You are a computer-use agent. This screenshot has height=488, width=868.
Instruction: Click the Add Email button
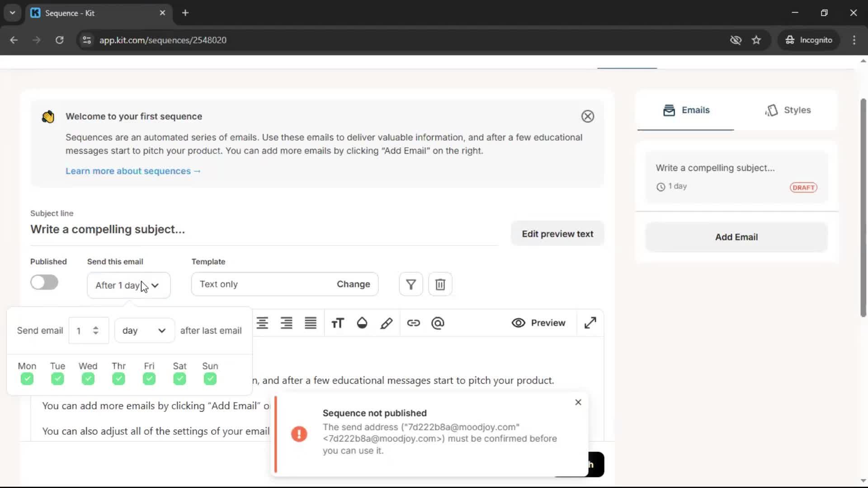[x=736, y=237]
